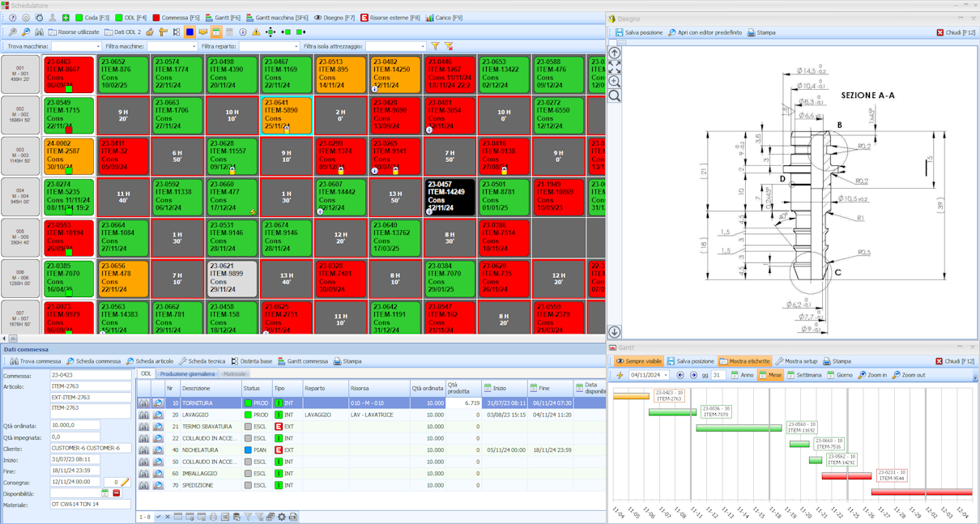Open the Filtra macchine dropdown
Viewport: 980px width, 524px height.
tap(194, 46)
